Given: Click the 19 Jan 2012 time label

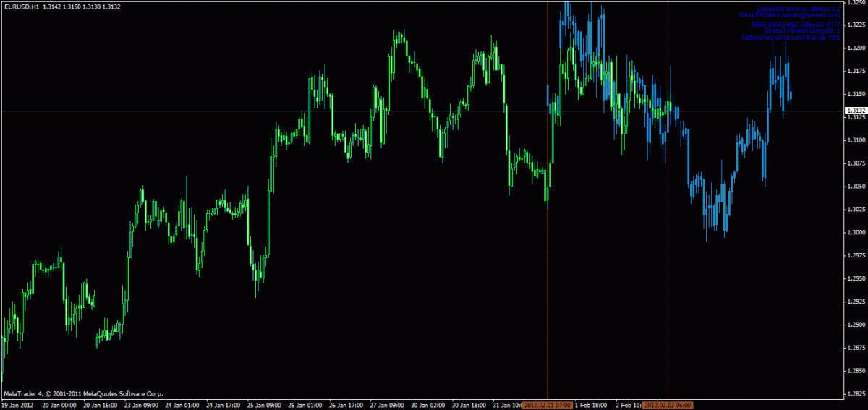Looking at the screenshot, I should [17, 405].
